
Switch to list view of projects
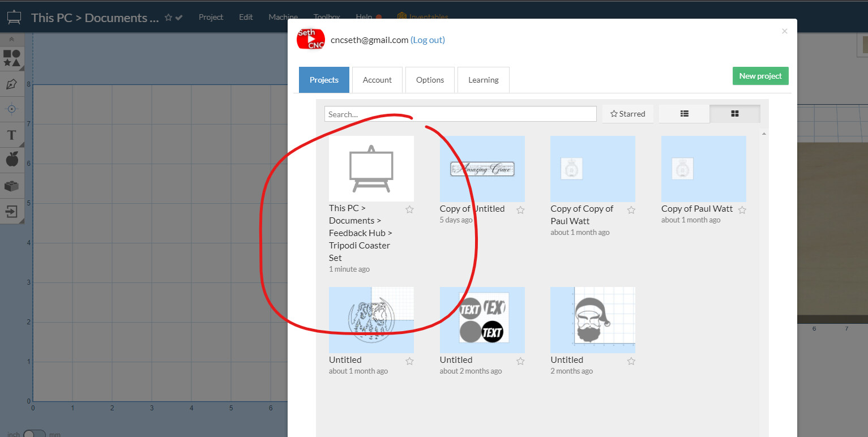pos(684,114)
